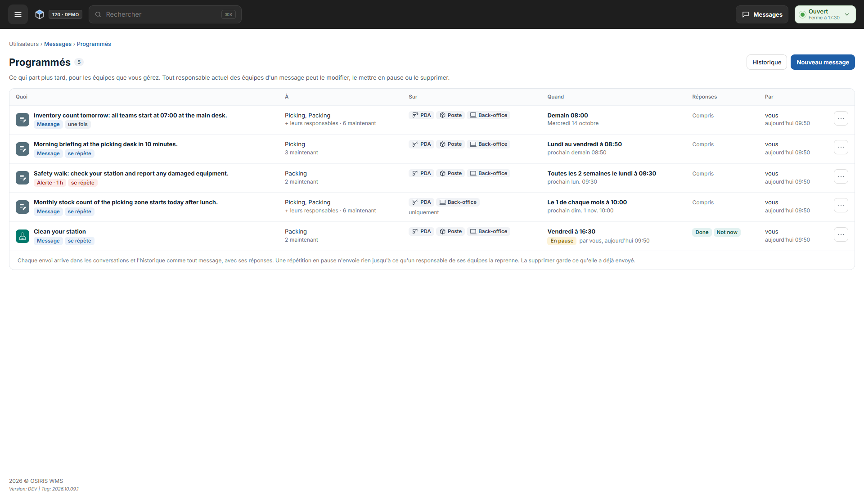Open the hamburger navigation menu
The width and height of the screenshot is (864, 504).
click(x=18, y=14)
